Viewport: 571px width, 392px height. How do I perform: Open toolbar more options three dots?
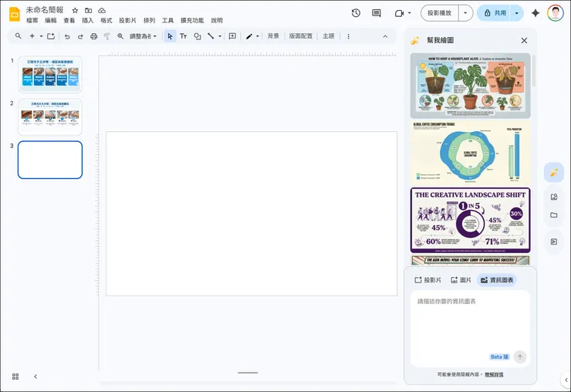tap(349, 36)
